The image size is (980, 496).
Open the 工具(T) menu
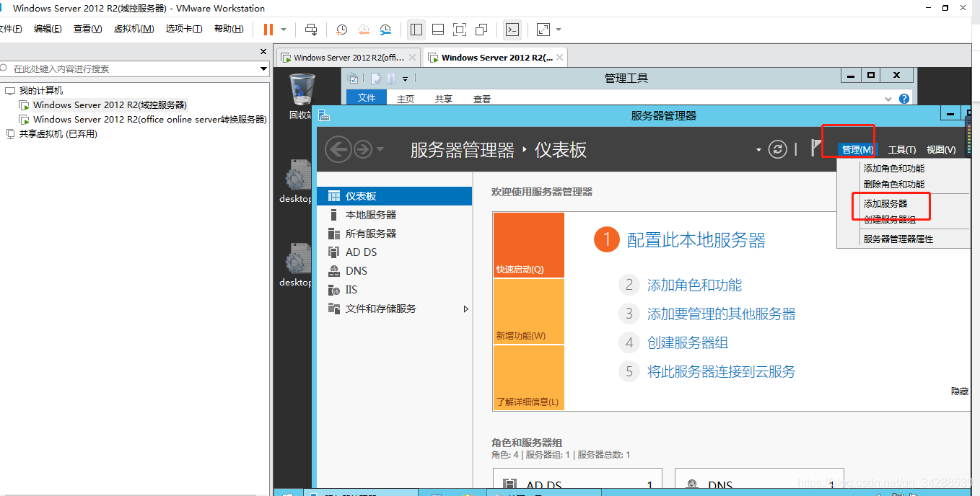[901, 149]
